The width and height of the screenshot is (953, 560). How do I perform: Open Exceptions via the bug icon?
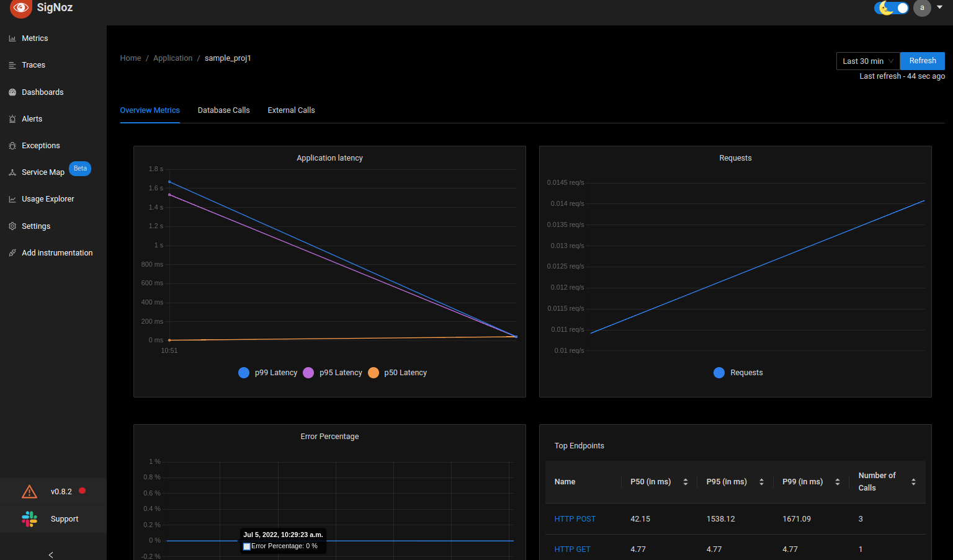click(12, 146)
